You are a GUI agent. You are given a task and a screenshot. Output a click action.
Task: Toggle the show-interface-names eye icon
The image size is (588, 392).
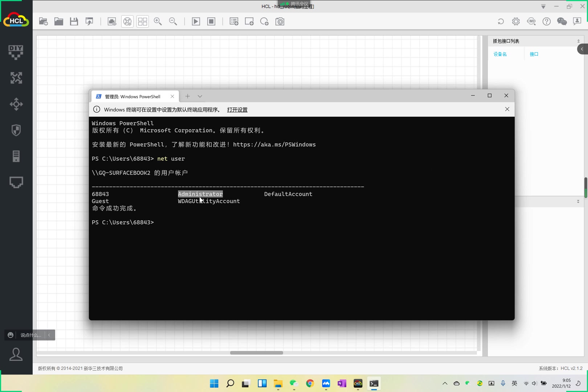(112, 21)
